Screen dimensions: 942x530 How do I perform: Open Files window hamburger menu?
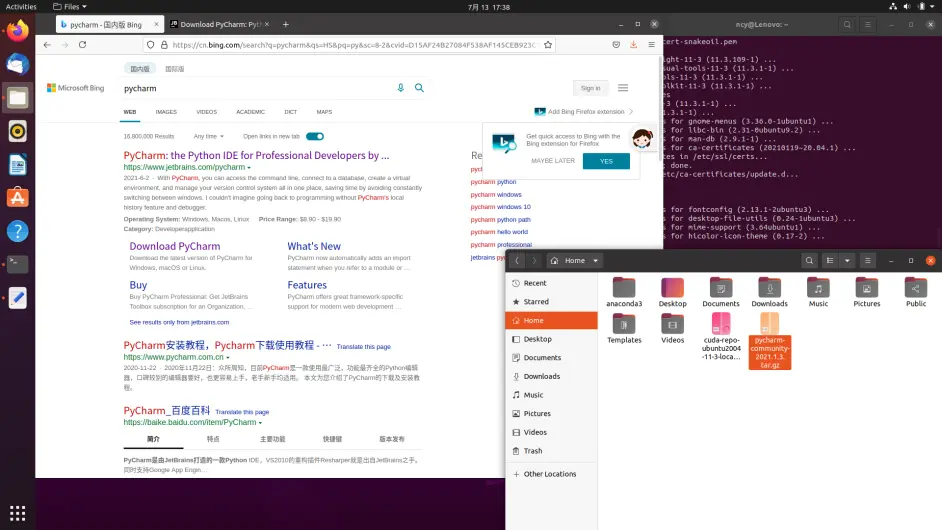coord(868,260)
